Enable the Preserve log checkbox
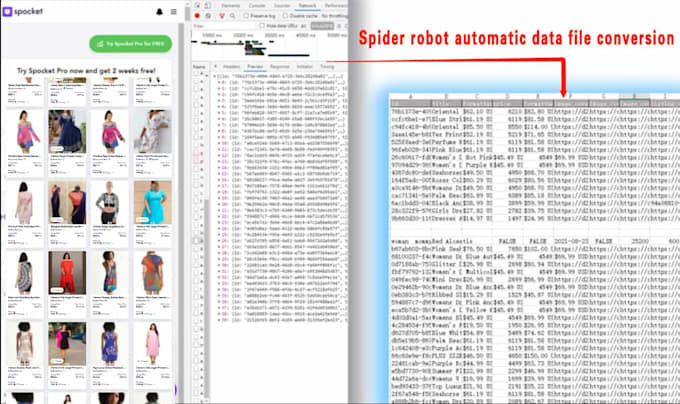Screen dimensions: 680x404 (246, 16)
